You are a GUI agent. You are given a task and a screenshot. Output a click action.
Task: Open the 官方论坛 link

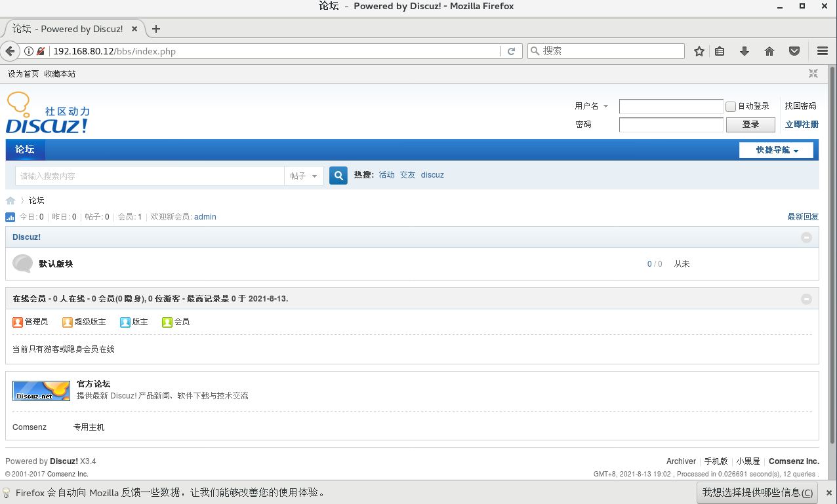point(93,384)
